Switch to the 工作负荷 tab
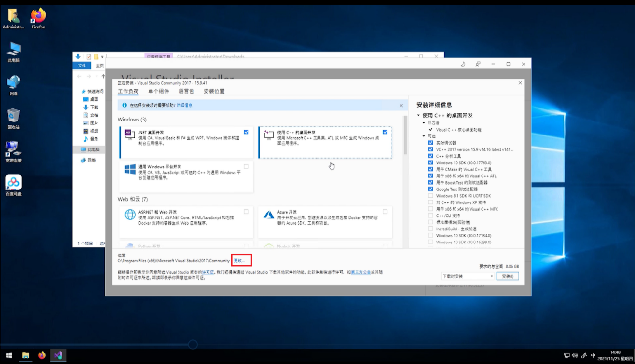 [x=128, y=91]
